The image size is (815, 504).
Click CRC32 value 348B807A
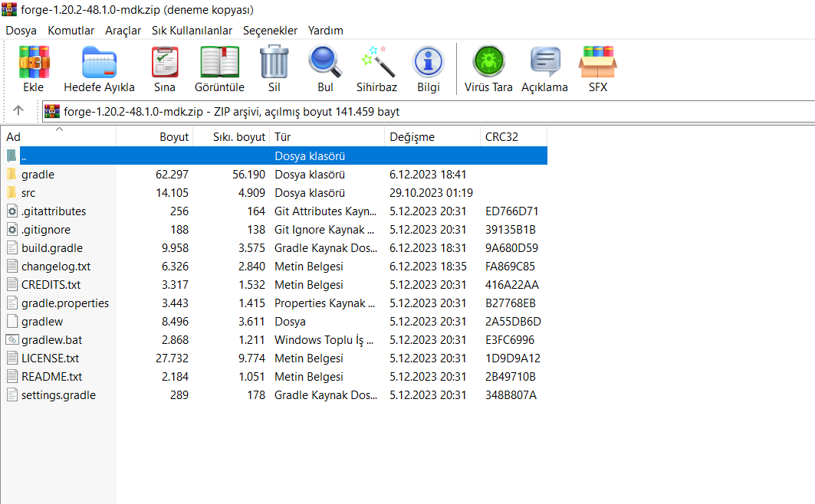click(511, 395)
